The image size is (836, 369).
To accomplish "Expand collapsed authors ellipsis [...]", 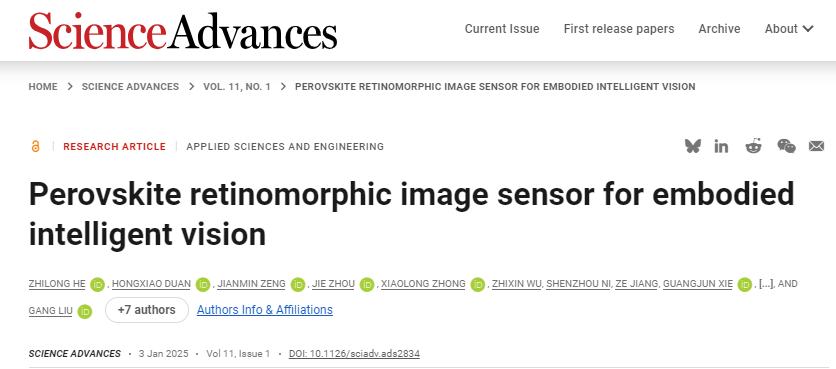I will [766, 284].
